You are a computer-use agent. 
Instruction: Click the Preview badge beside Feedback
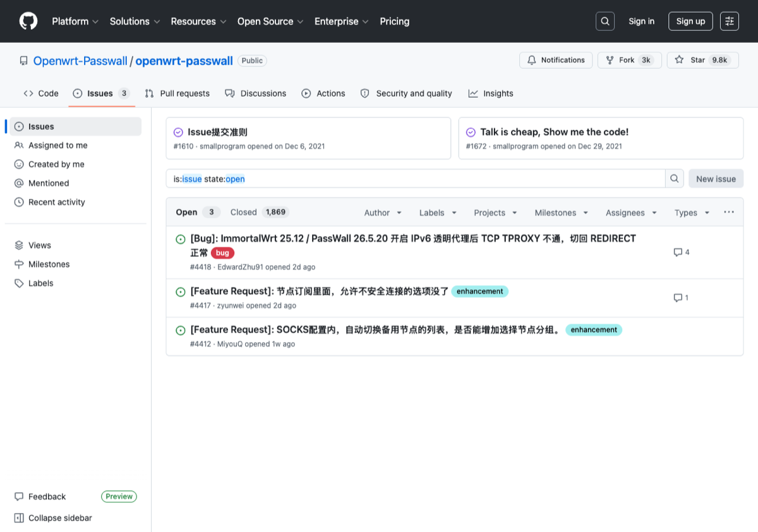(119, 497)
